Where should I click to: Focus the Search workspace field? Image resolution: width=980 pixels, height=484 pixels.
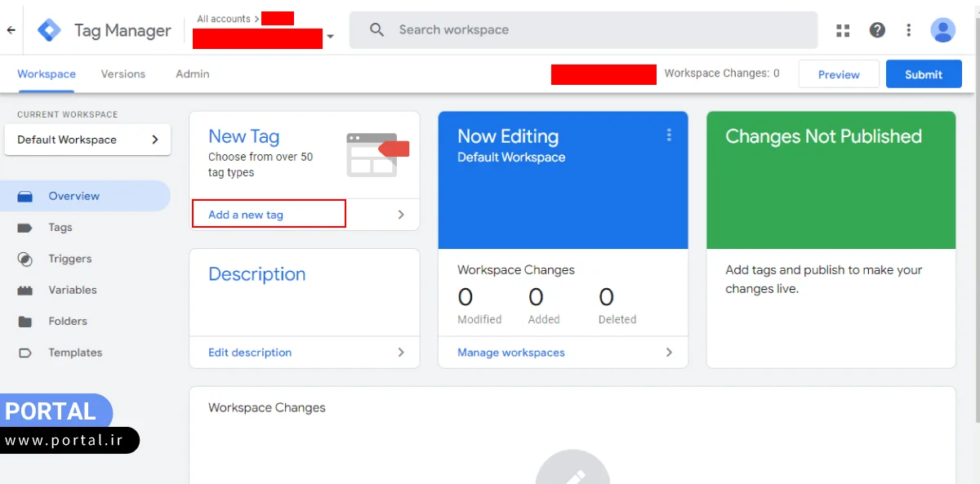[583, 30]
